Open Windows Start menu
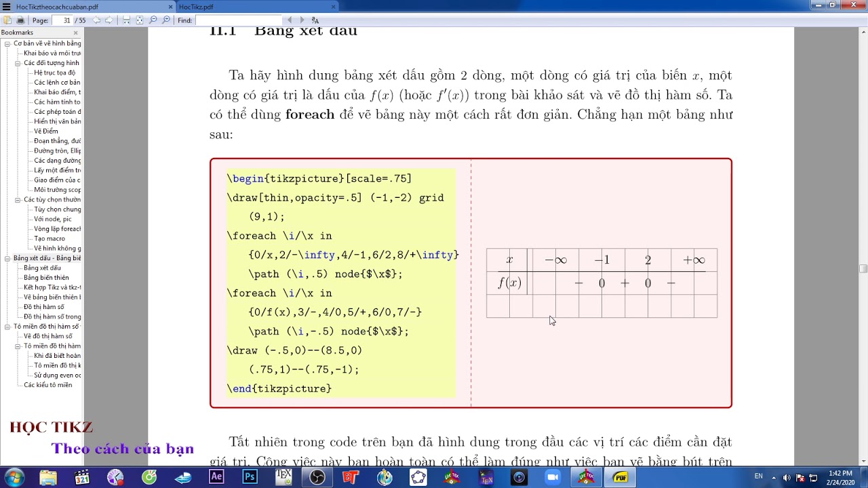 coord(14,477)
